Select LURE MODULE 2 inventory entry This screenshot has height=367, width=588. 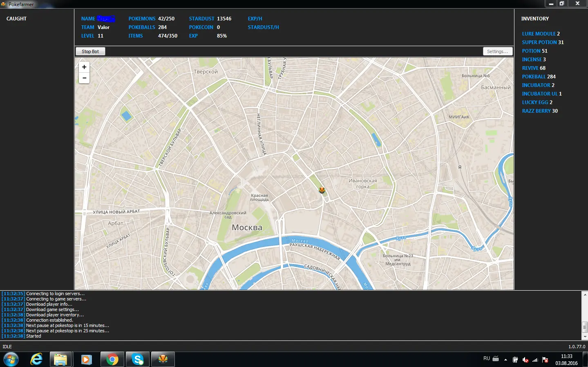coord(541,34)
